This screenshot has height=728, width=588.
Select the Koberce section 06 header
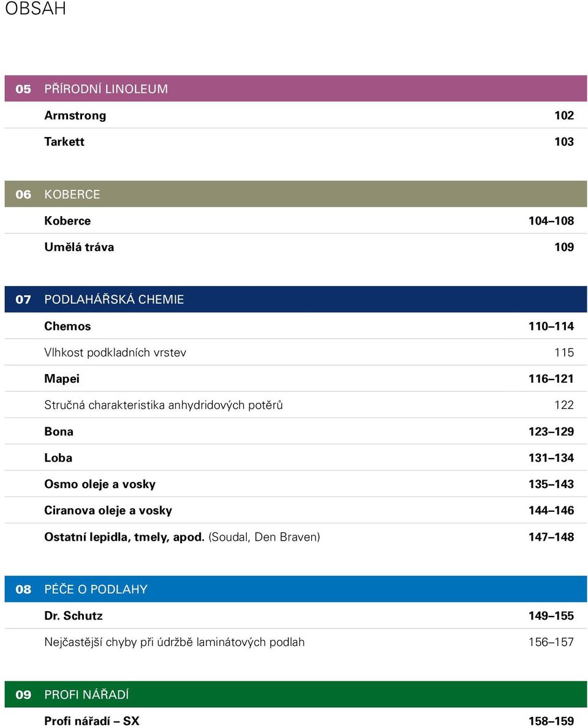[296, 194]
